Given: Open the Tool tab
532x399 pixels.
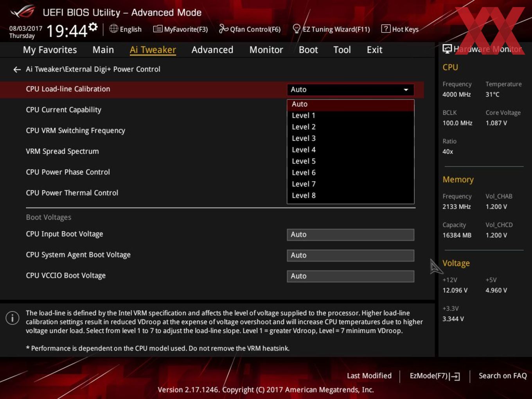Looking at the screenshot, I should (x=342, y=50).
